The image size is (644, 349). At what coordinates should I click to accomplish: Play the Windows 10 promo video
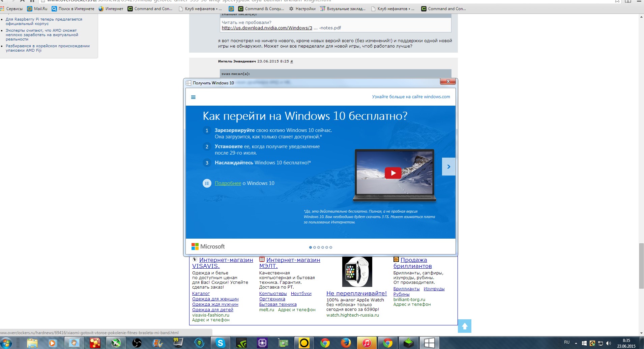(393, 173)
